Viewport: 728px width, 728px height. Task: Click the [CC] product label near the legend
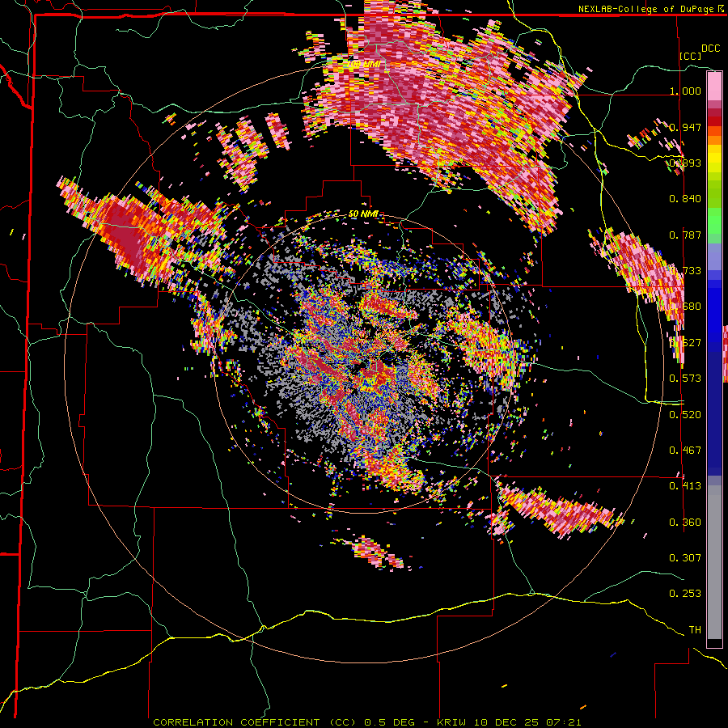[690, 56]
